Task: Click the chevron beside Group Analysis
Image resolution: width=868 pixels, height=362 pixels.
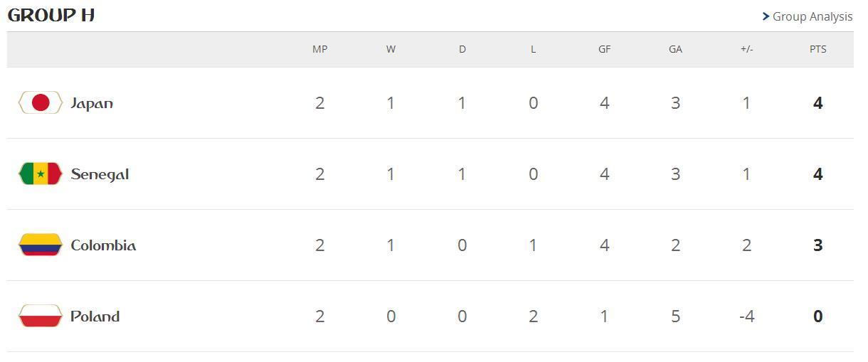Action: click(766, 16)
